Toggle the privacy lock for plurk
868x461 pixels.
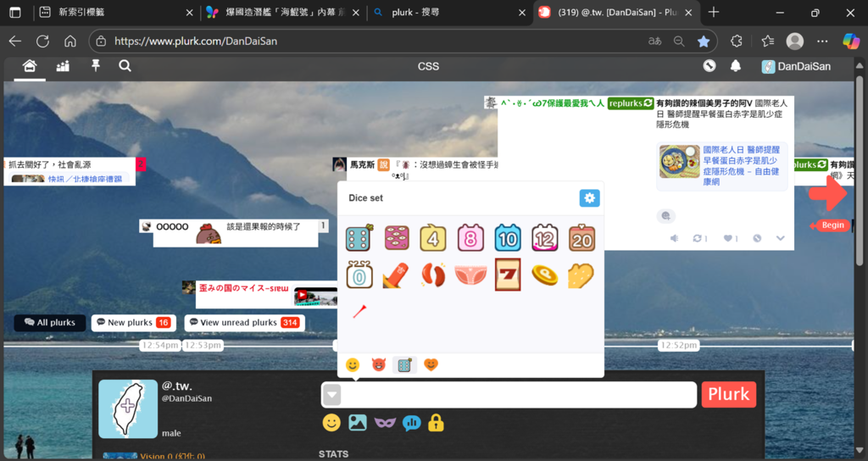437,422
